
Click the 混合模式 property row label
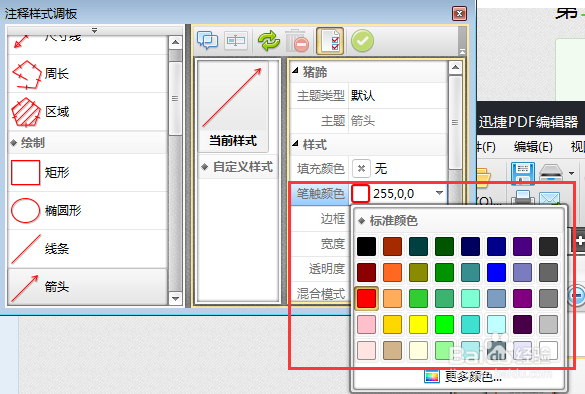click(320, 294)
